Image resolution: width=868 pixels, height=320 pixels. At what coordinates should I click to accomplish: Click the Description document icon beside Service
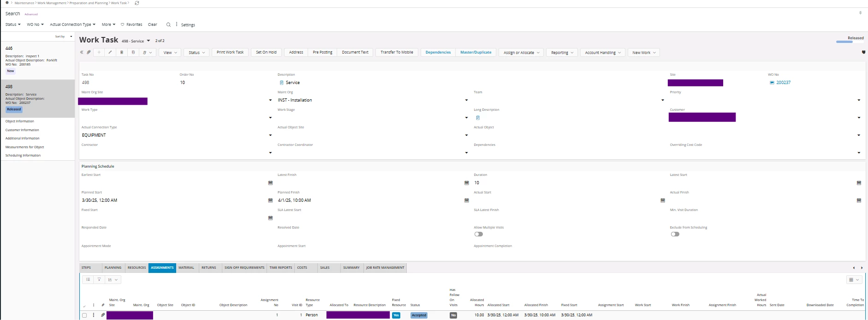(281, 83)
